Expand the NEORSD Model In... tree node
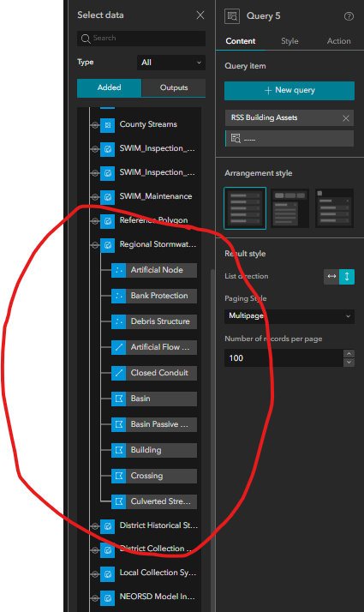 coord(94,598)
